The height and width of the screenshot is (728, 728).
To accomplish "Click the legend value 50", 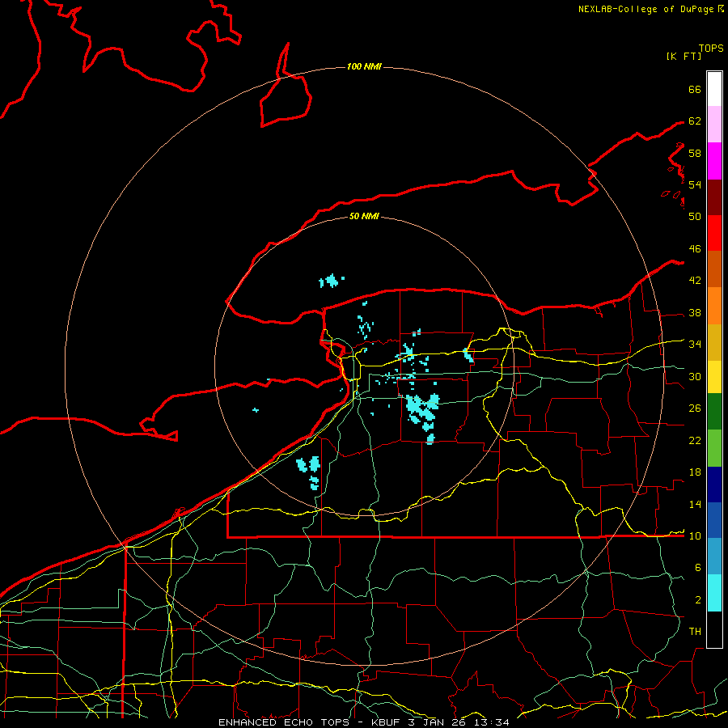I will (695, 216).
